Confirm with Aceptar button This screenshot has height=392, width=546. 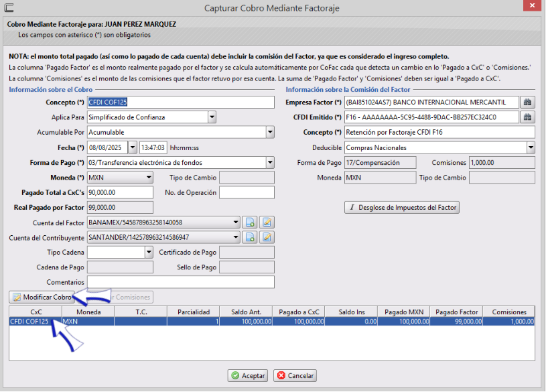(248, 376)
